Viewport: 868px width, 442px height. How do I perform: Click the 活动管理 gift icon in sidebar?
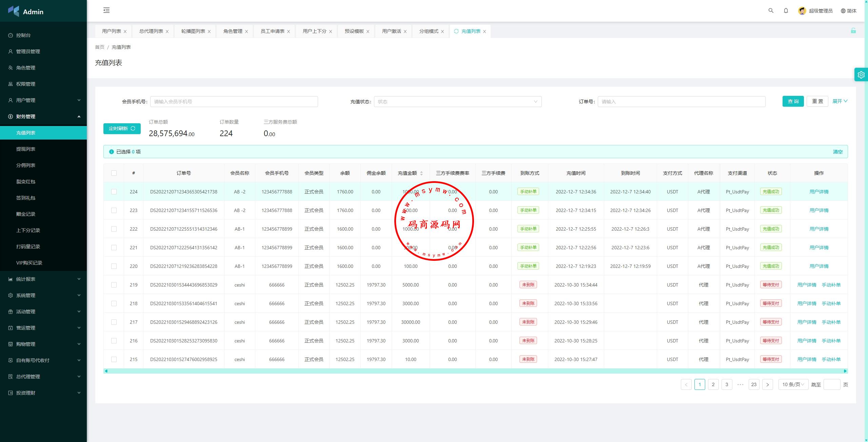pos(11,312)
